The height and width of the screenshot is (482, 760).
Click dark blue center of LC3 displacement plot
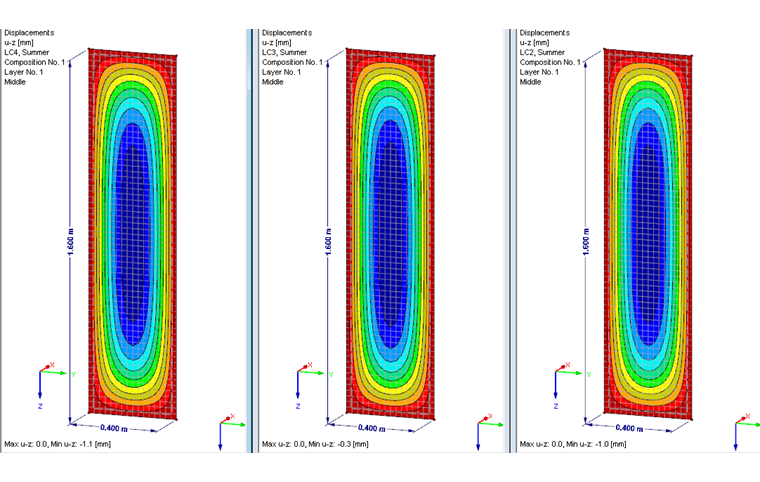click(x=391, y=234)
